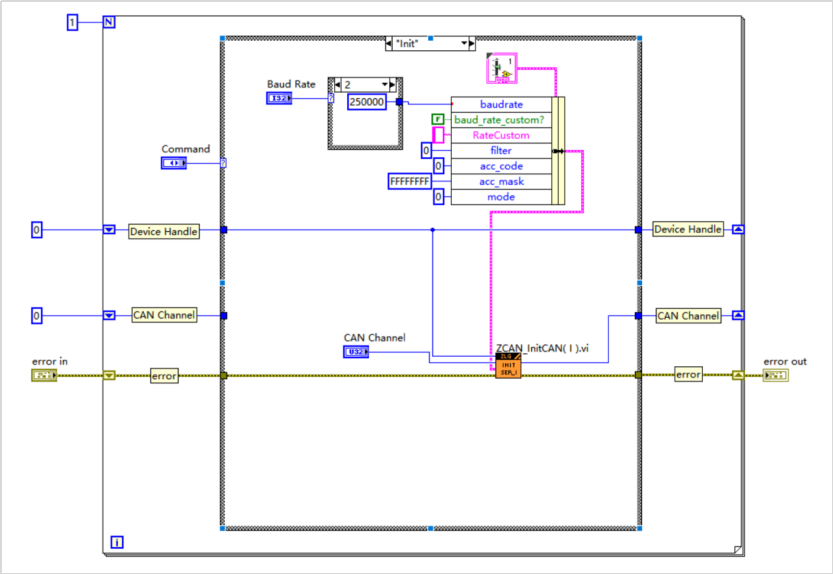Screen dimensions: 833x574
Task: Click the left shift register on the CAN Channel wire
Action: point(109,316)
